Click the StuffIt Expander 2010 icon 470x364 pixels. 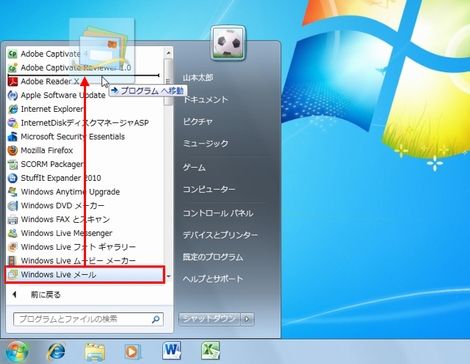[x=13, y=178]
